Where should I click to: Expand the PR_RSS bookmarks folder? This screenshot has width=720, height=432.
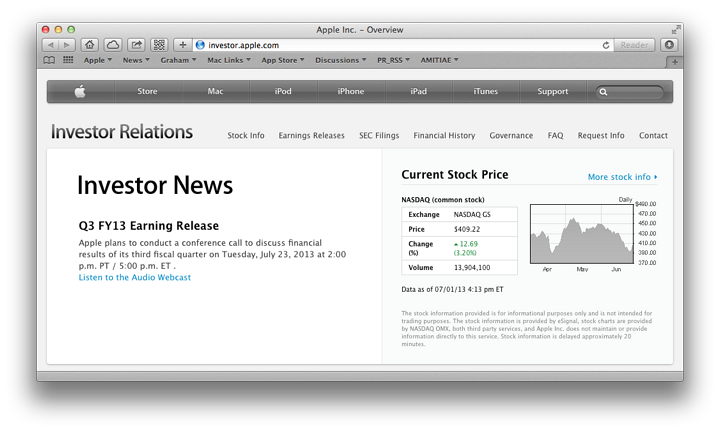coord(394,60)
